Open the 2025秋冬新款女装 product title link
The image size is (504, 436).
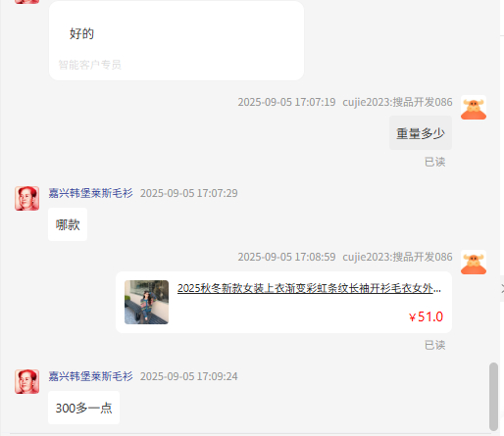click(x=309, y=288)
